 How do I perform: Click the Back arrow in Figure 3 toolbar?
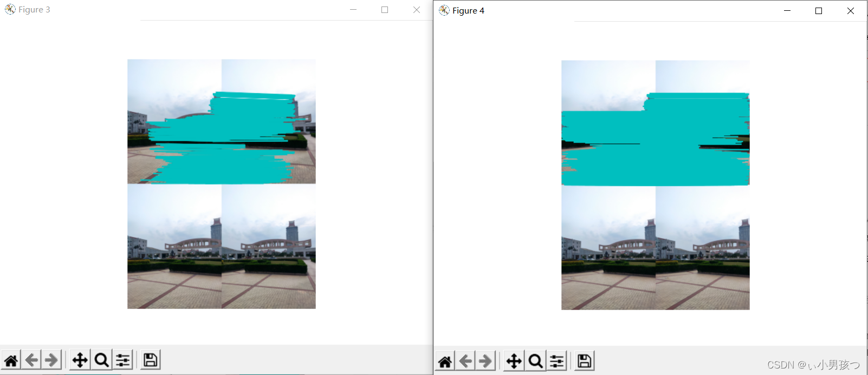[x=31, y=360]
